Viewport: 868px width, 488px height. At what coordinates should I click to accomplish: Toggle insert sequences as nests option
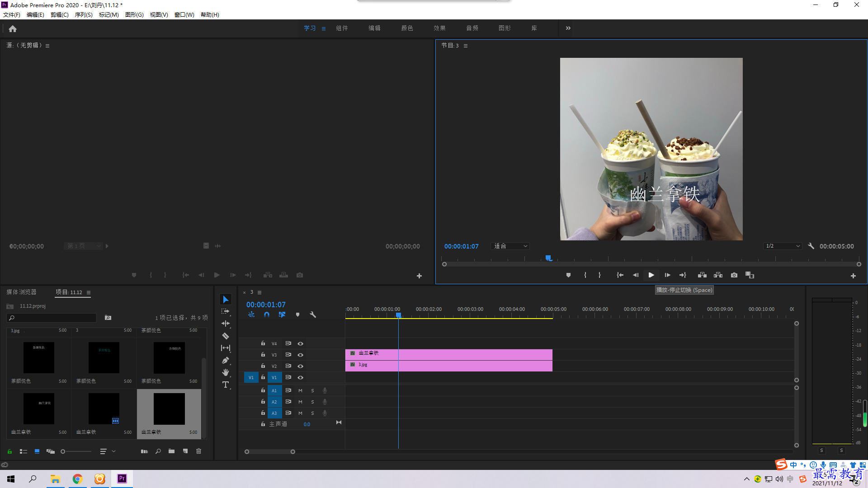[251, 314]
